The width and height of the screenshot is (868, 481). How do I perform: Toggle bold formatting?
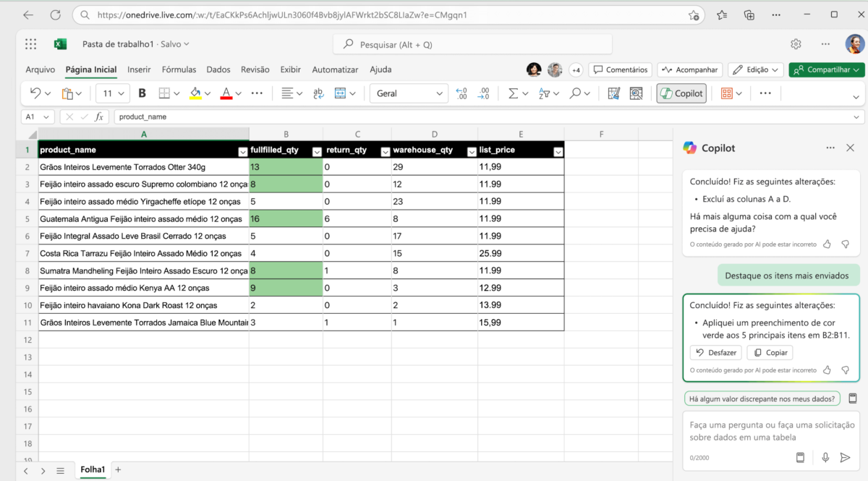pyautogui.click(x=142, y=93)
